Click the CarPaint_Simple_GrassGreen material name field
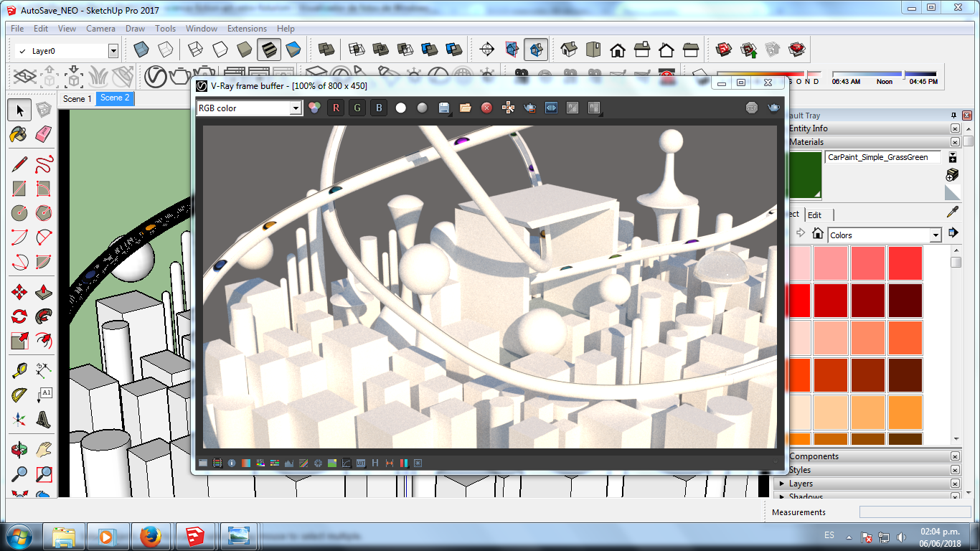 882,157
